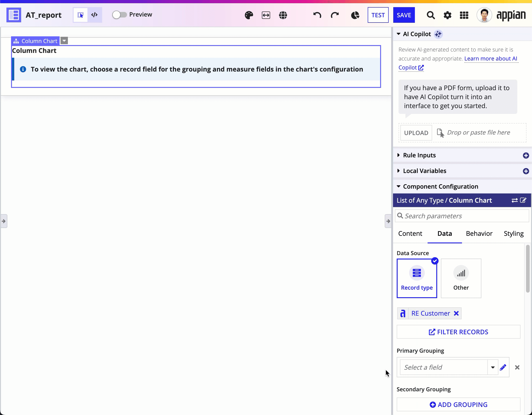Edit Primary Grouping with pencil icon
The width and height of the screenshot is (532, 415).
pos(503,367)
